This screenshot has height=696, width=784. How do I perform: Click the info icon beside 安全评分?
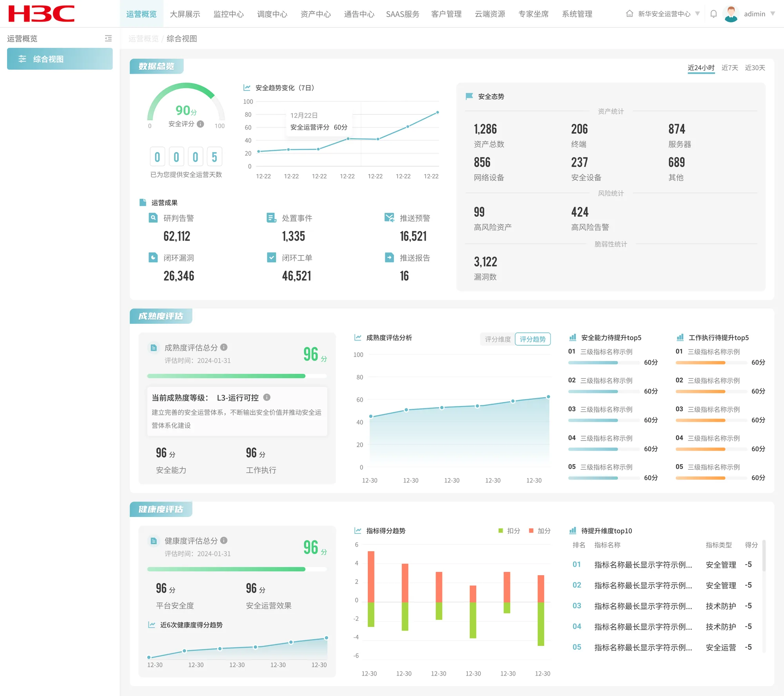[x=200, y=124]
